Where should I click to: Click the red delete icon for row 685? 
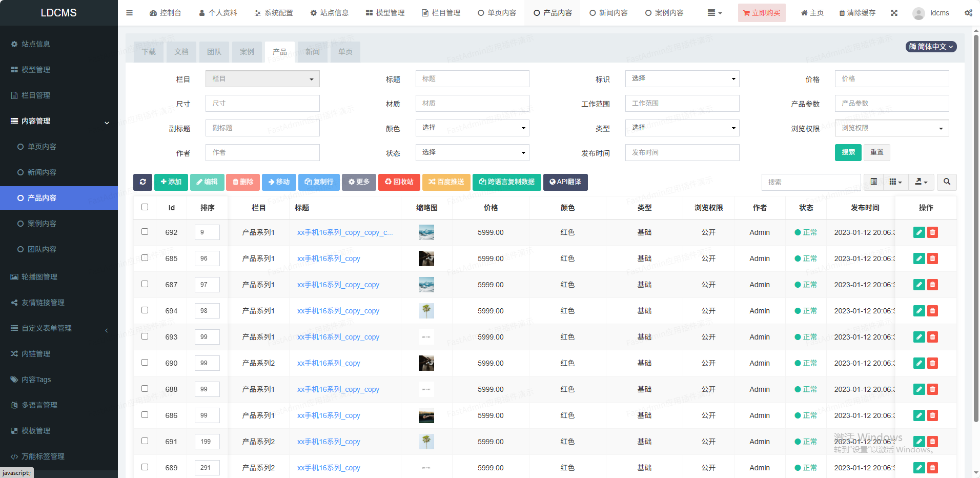click(932, 258)
